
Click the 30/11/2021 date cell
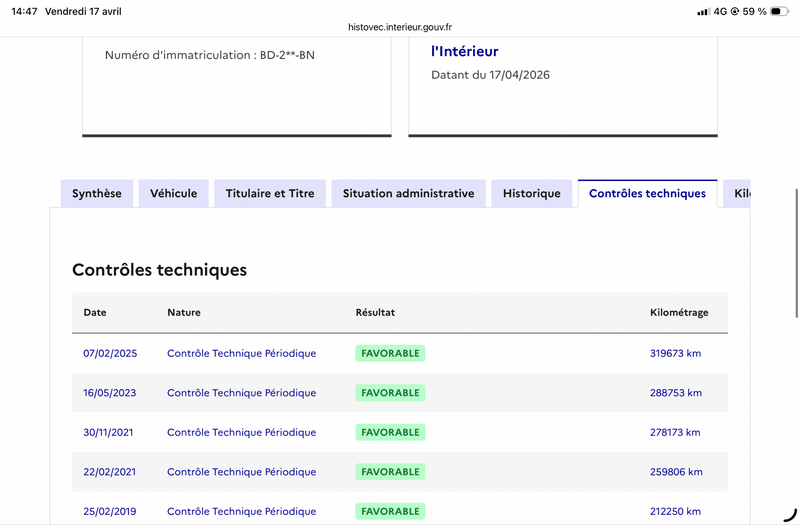coord(108,432)
